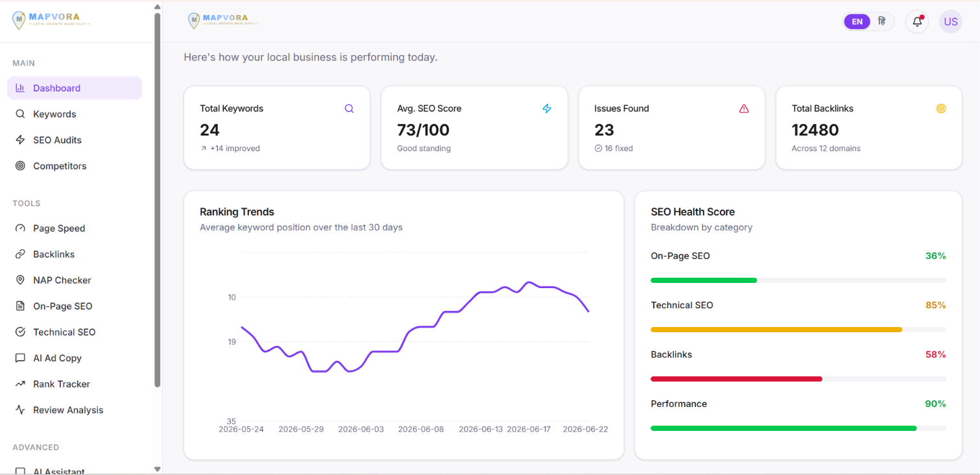
Task: Navigate to Competitors section
Action: 75,166
